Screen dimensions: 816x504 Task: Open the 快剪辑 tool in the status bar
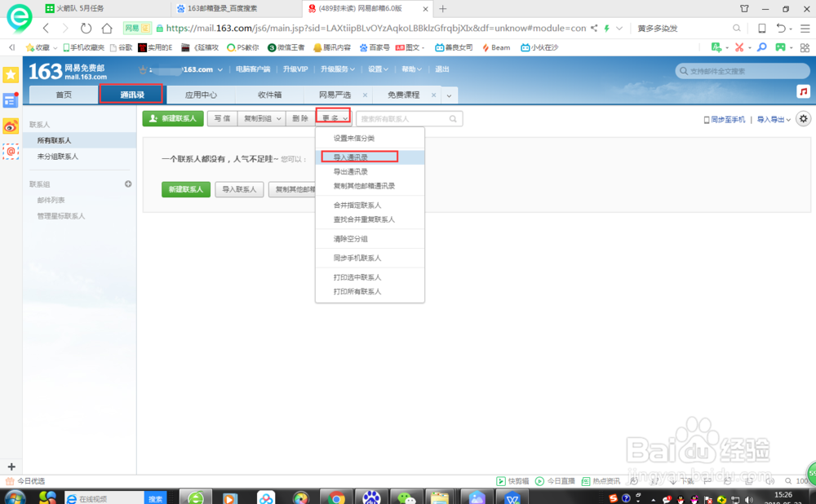514,480
